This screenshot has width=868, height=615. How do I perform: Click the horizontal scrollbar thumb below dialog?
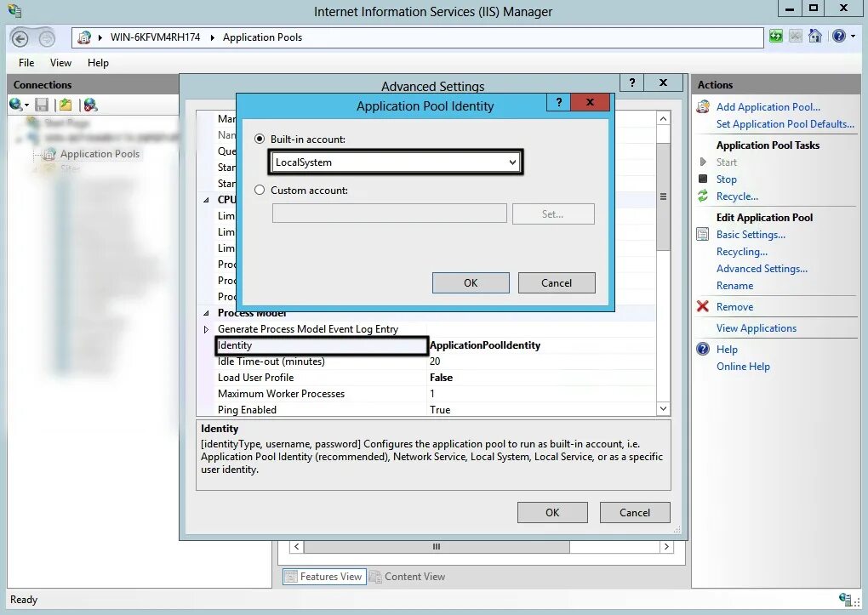[x=437, y=547]
